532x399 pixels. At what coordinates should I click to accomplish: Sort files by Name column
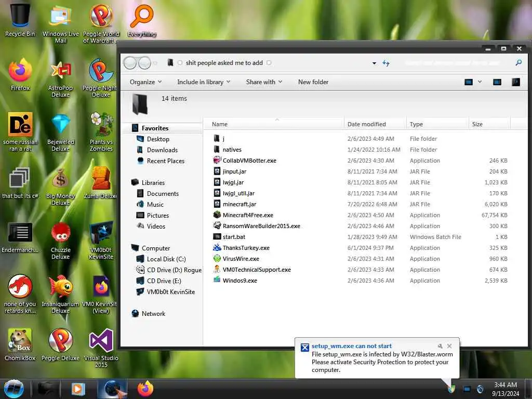[x=273, y=124]
